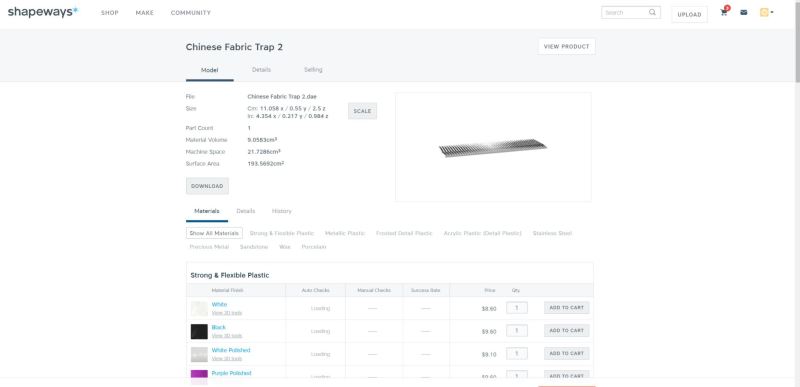Viewport: 800px width, 387px height.
Task: Click the $8.60 price in White row
Action: pos(489,308)
